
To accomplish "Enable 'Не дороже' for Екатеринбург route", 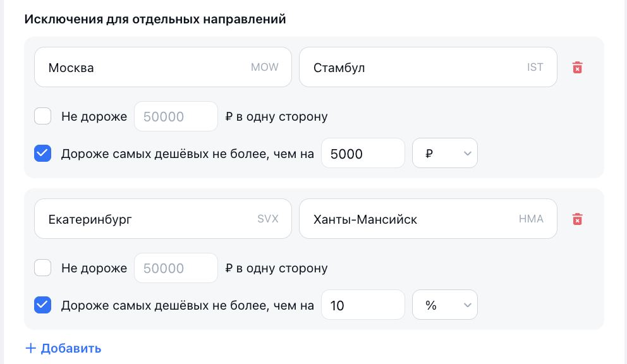I will click(43, 268).
